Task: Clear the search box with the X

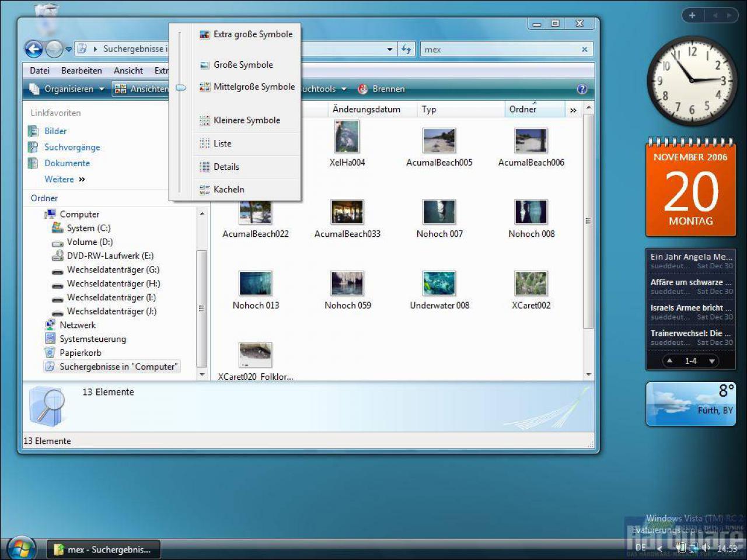Action: [x=584, y=50]
